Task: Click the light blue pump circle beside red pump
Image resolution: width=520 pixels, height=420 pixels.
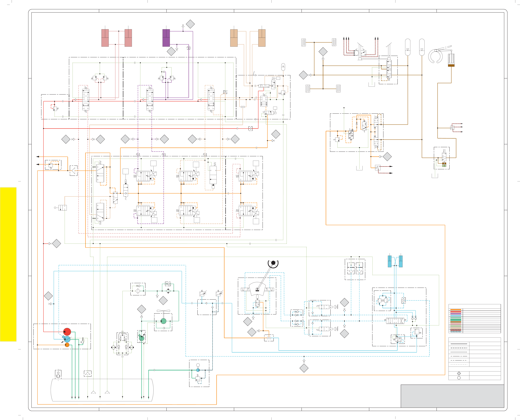Action: [67, 339]
